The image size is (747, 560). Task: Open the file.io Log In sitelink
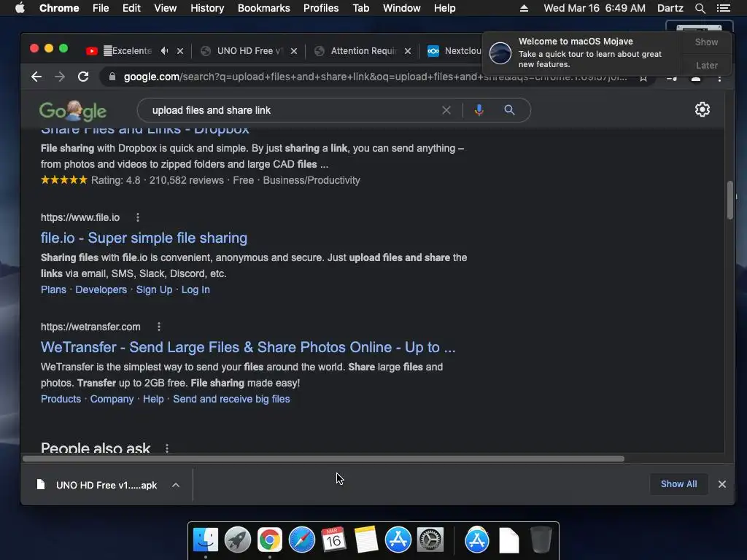tap(196, 289)
